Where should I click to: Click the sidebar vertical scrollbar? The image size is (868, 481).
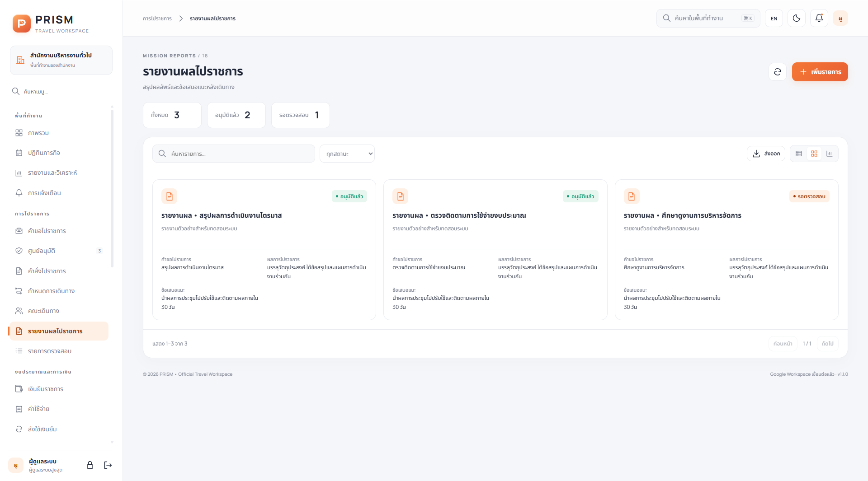tap(112, 187)
